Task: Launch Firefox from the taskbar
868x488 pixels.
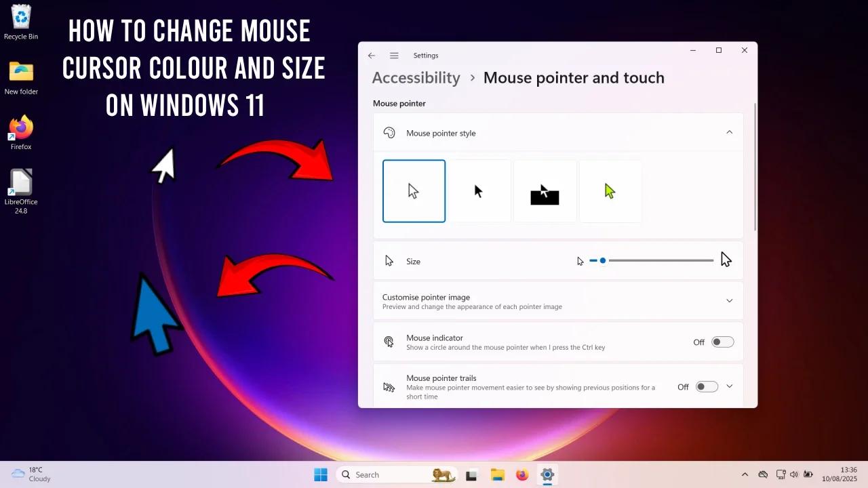Action: tap(522, 474)
